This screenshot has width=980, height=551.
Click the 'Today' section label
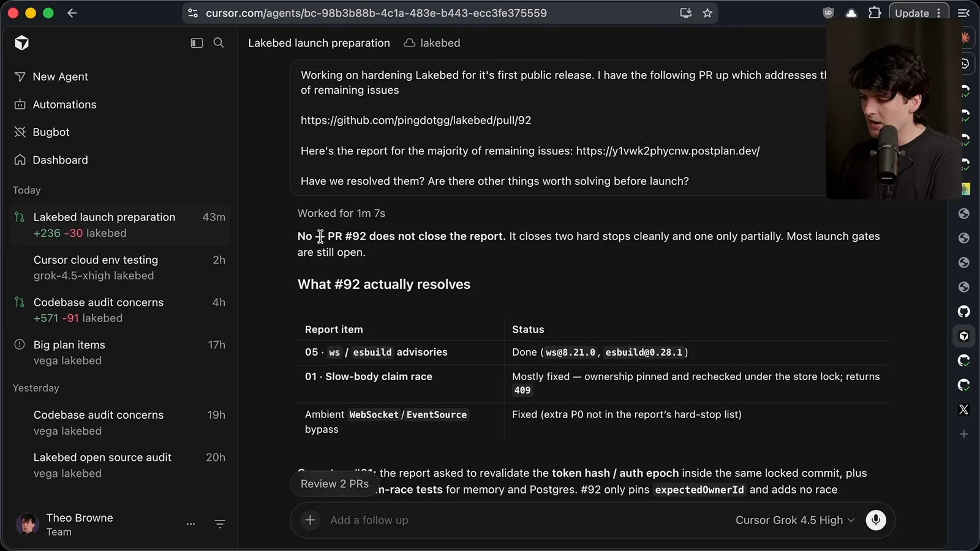(27, 190)
